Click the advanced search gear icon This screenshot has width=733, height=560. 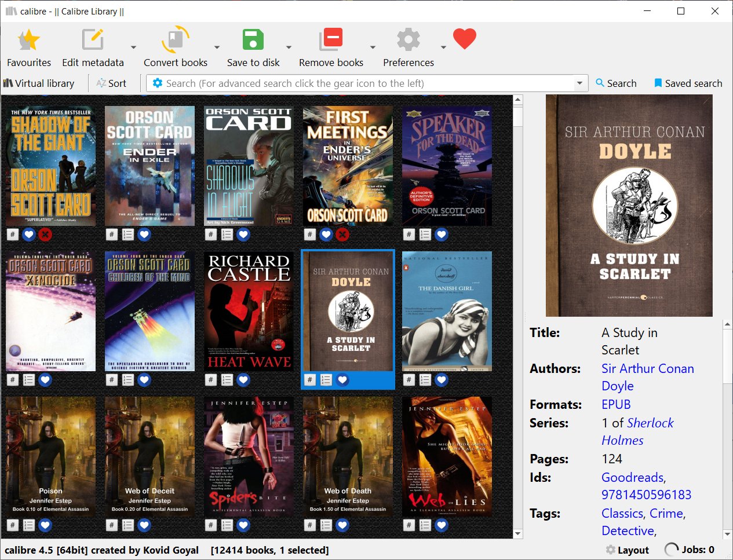tap(157, 83)
